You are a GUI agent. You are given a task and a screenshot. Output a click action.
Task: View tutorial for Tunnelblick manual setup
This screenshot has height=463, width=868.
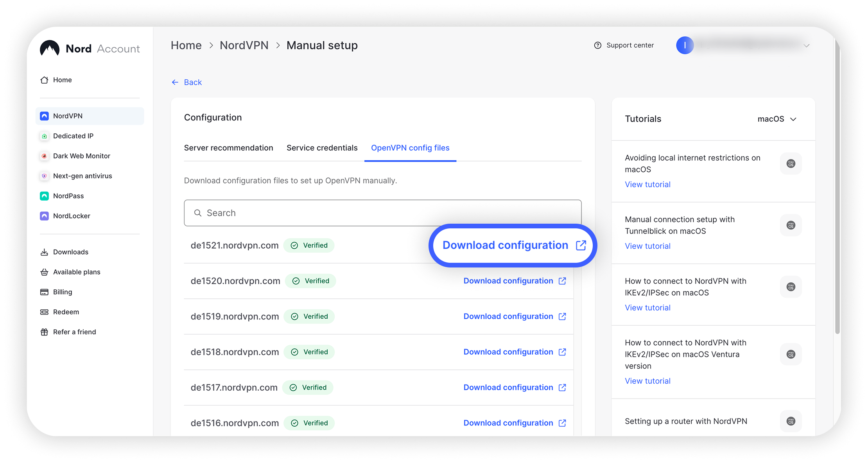647,246
